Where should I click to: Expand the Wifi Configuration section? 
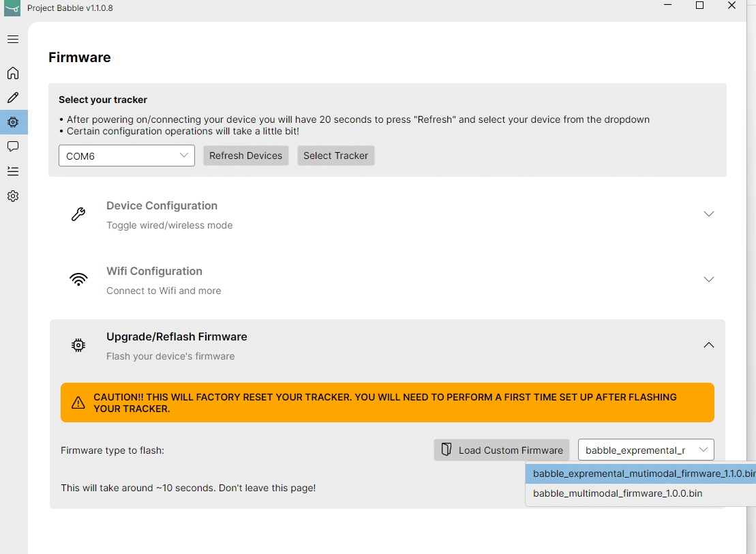(x=709, y=280)
